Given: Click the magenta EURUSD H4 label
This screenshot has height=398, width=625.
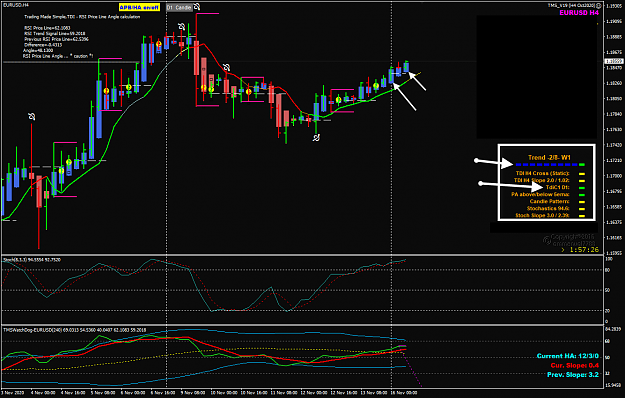Looking at the screenshot, I should [x=579, y=13].
